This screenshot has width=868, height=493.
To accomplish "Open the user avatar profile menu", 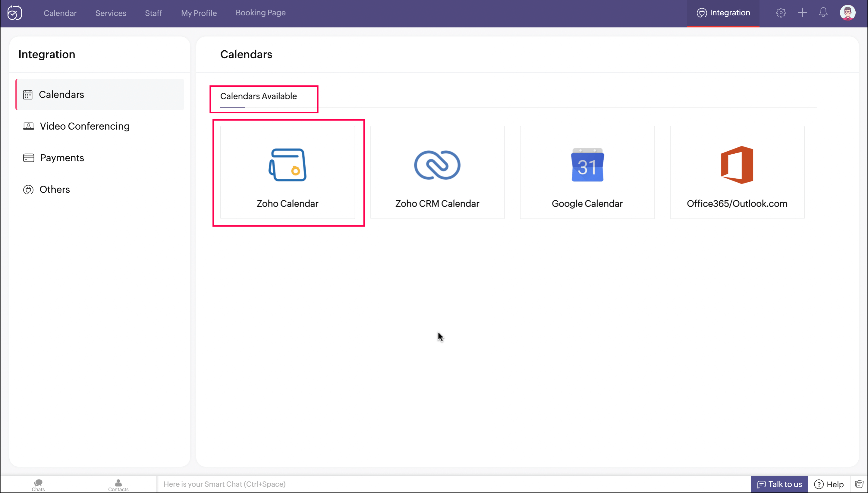I will [x=847, y=13].
